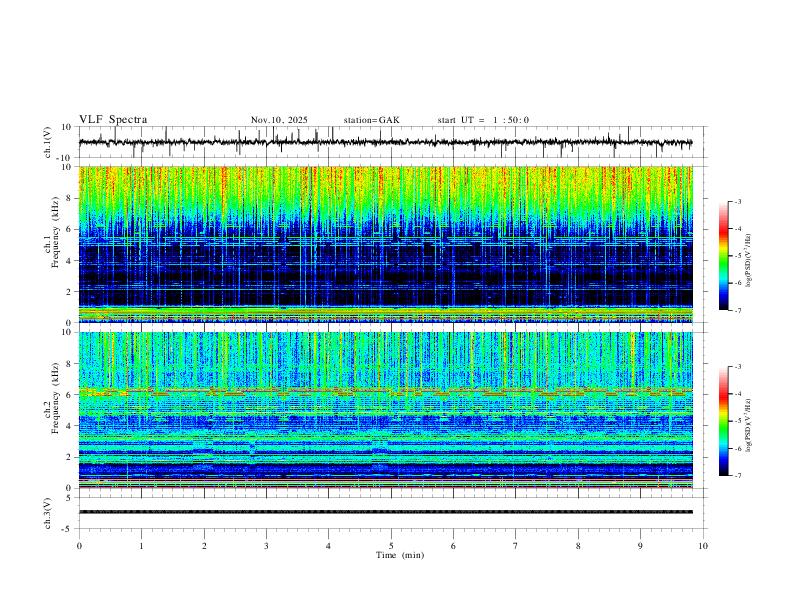Click the "ch.3(V)" axis label
This screenshot has height=612, width=792.
[x=48, y=513]
